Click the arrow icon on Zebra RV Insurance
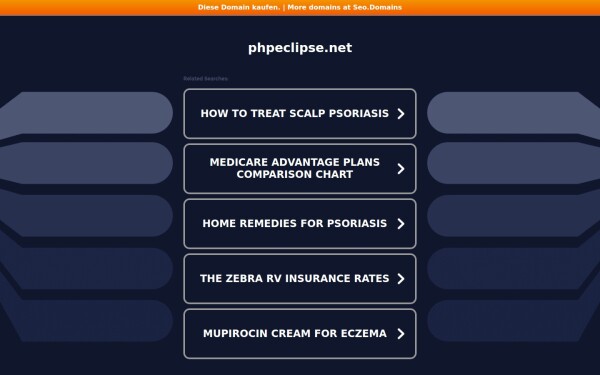Viewport: 600px width, 375px height. pos(401,279)
